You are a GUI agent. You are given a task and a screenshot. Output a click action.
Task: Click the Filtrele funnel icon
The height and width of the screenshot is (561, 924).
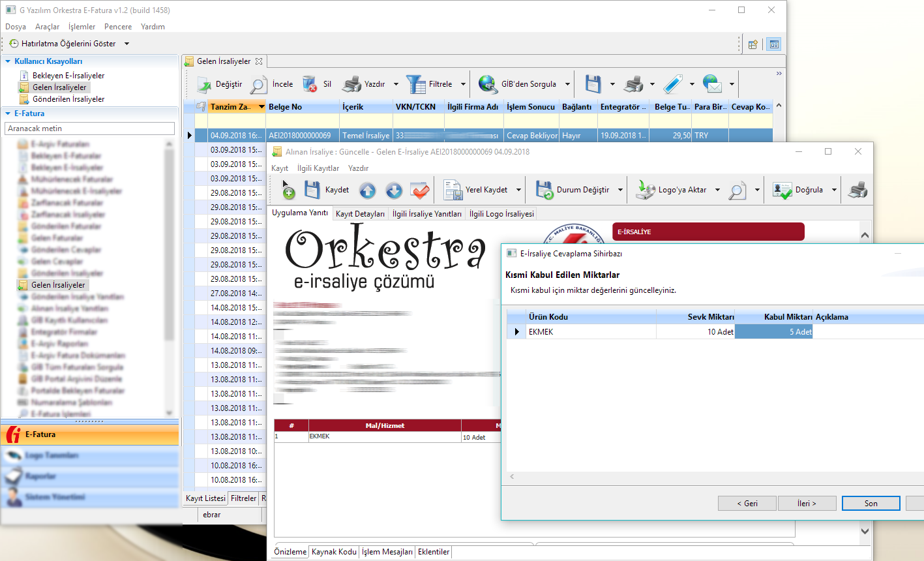[x=415, y=84]
